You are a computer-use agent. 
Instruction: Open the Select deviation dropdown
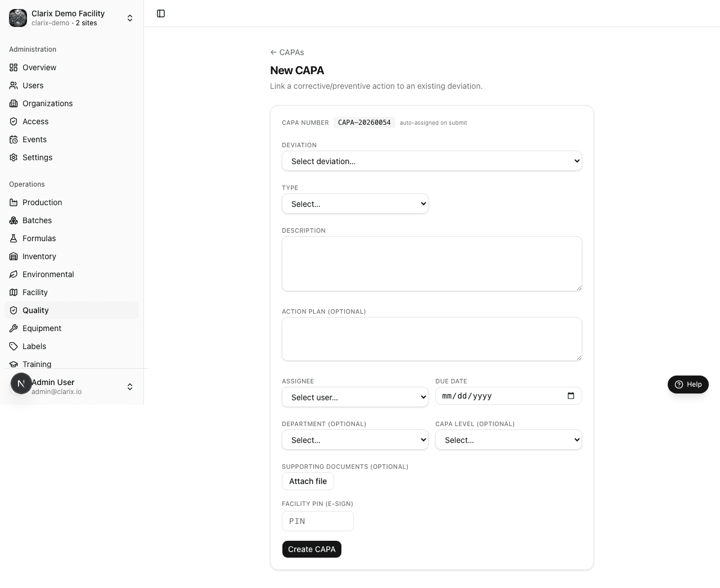click(x=432, y=161)
